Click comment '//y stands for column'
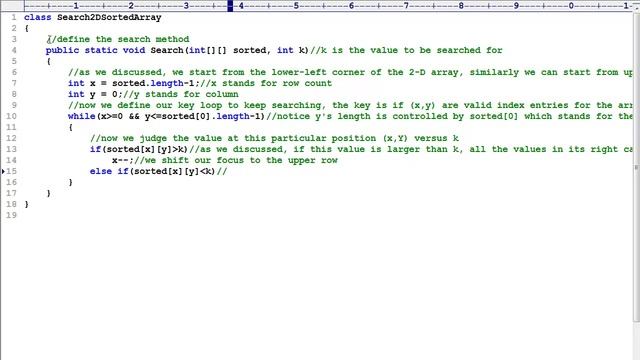This screenshot has width=640, height=360. [180, 95]
